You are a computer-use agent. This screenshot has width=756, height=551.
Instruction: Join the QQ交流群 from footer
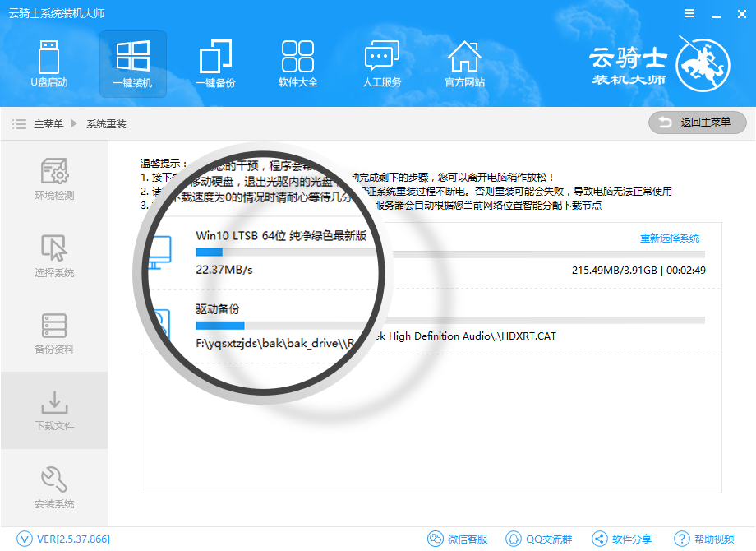(539, 539)
